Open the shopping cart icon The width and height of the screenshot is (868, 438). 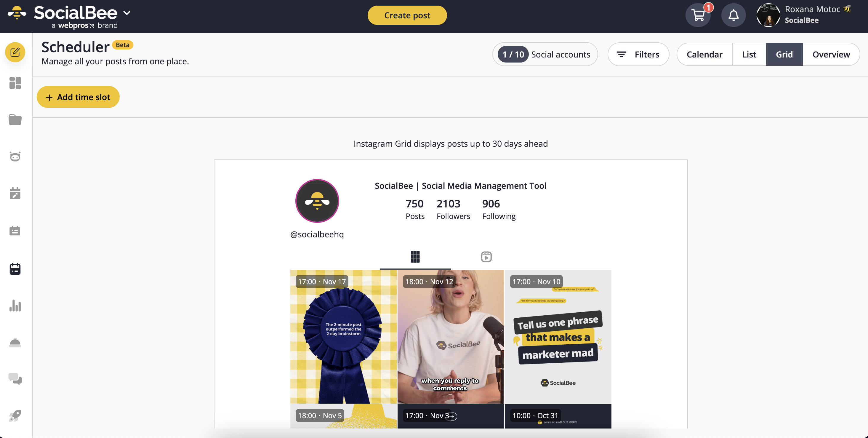click(x=698, y=15)
